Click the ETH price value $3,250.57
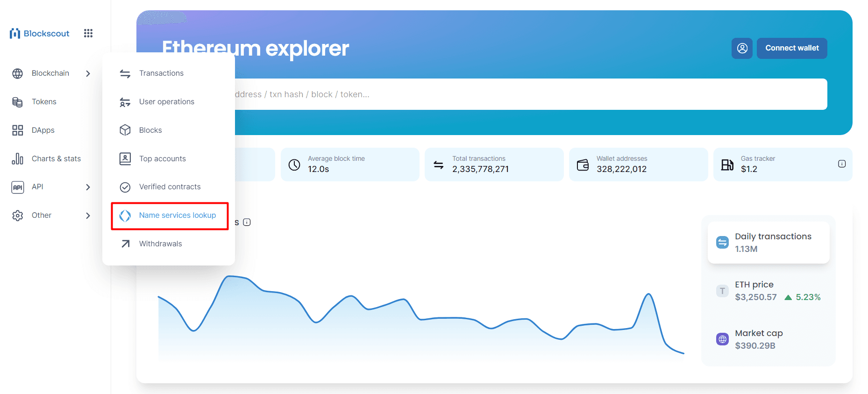 click(x=755, y=297)
